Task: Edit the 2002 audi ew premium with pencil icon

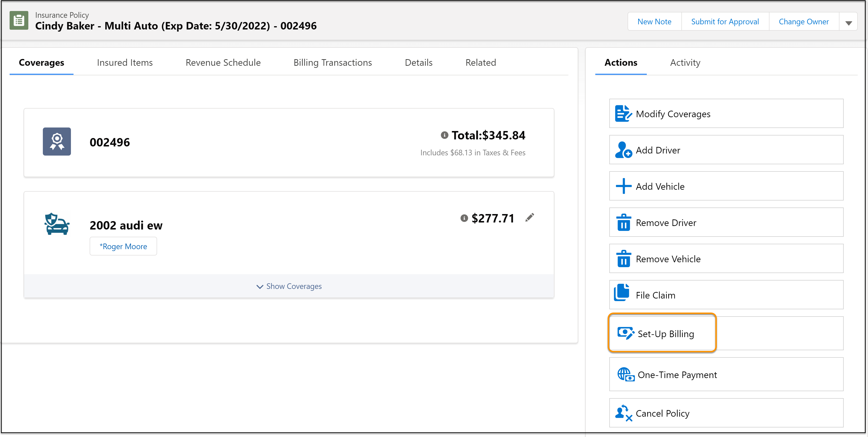Action: tap(529, 218)
